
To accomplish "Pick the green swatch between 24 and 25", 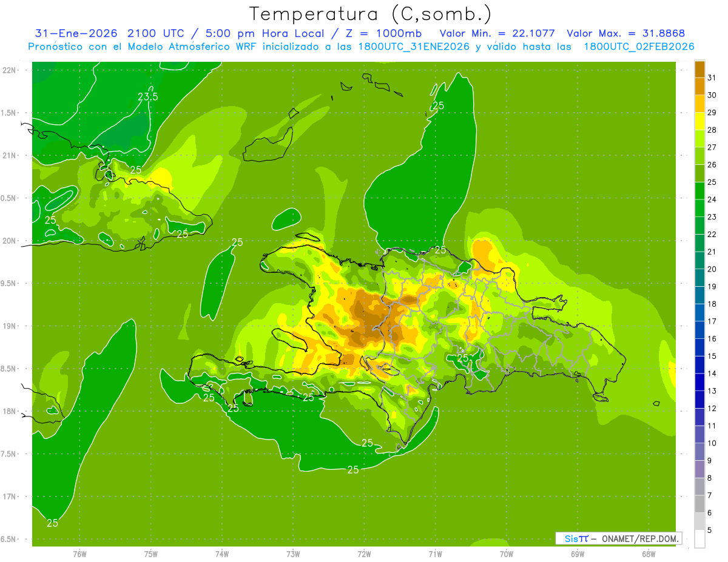I will click(x=699, y=190).
